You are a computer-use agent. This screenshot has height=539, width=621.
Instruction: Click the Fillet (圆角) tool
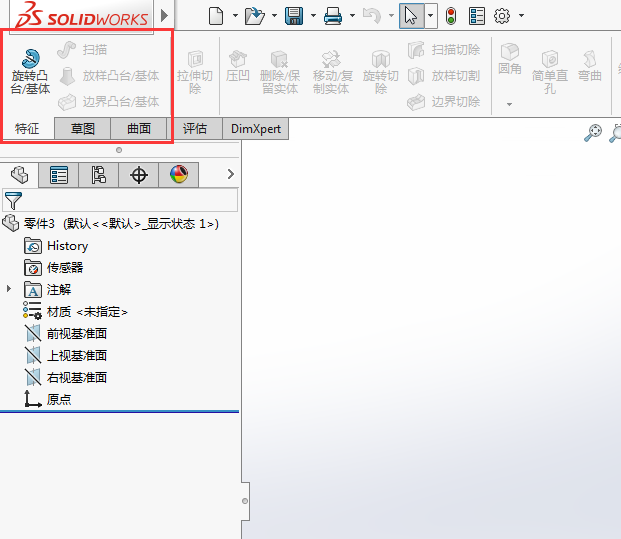510,59
